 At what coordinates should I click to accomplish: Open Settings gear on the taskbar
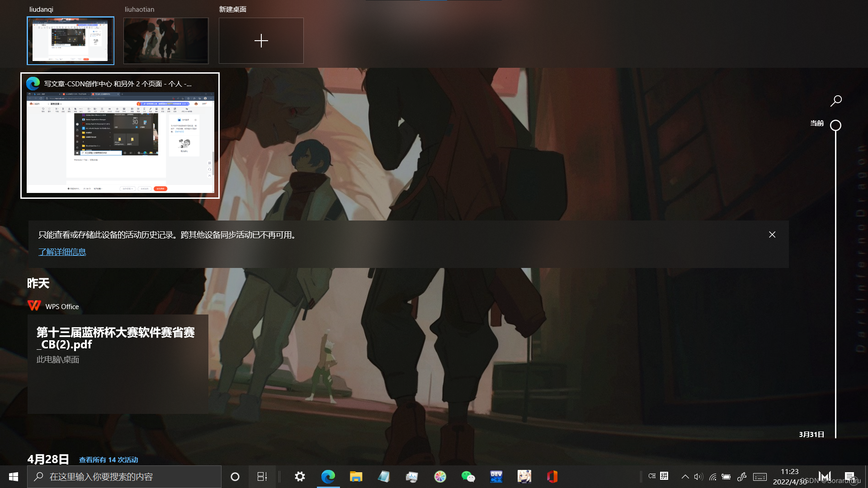pos(300,477)
